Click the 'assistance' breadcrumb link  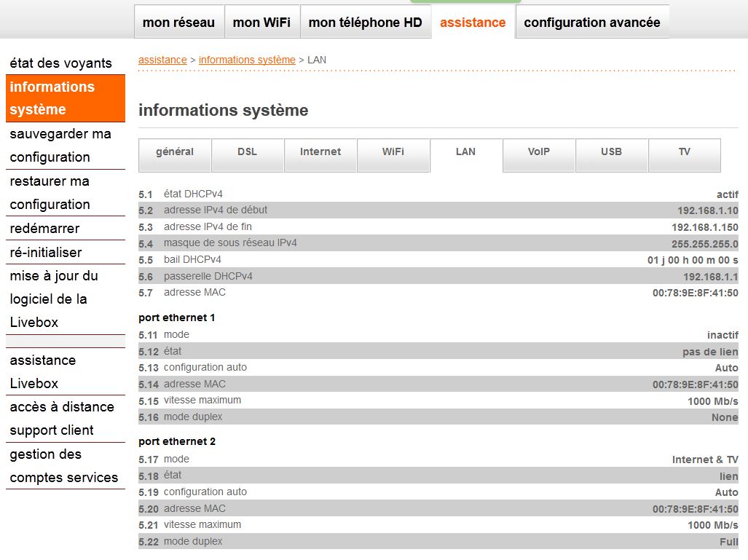click(x=162, y=60)
